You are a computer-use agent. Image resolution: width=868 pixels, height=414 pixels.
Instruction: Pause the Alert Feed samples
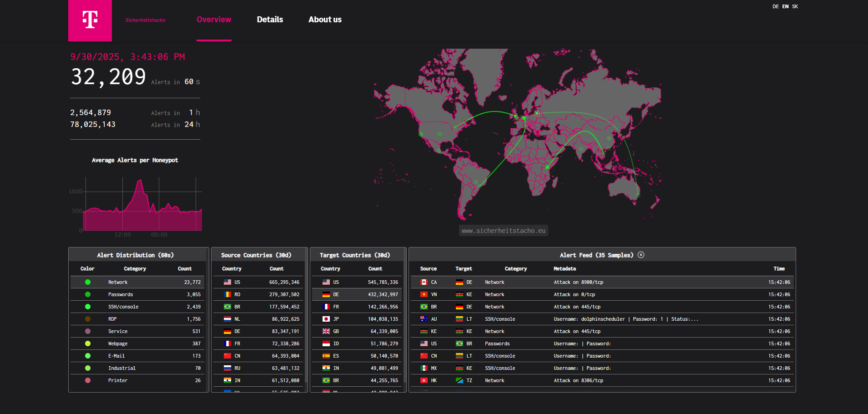click(x=641, y=255)
